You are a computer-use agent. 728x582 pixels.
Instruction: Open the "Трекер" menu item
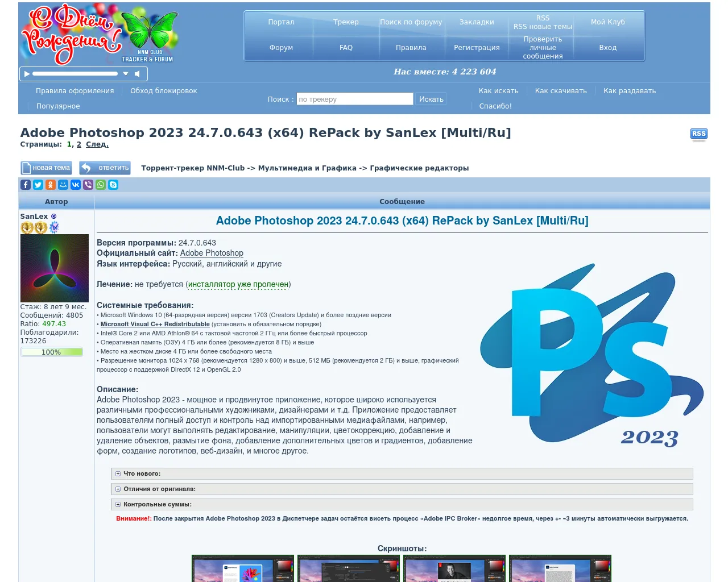(346, 22)
